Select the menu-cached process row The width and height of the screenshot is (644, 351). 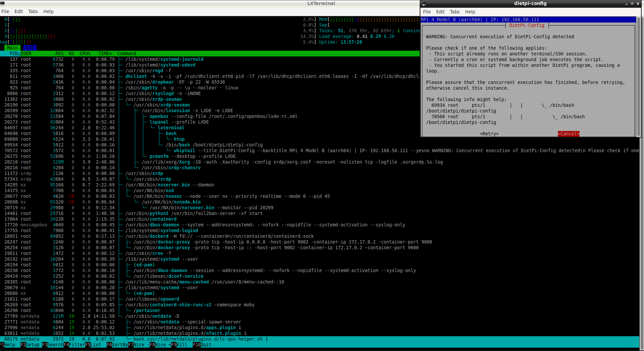coord(319,282)
